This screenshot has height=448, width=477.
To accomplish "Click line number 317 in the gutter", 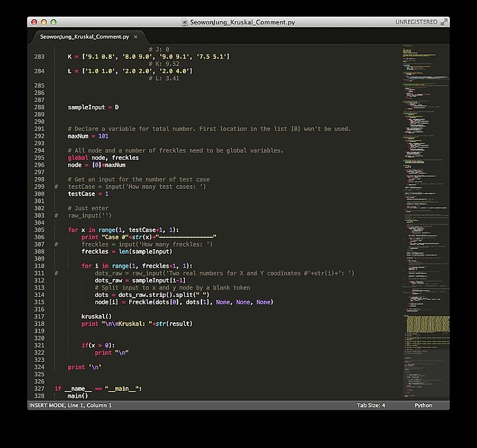I will tap(39, 317).
